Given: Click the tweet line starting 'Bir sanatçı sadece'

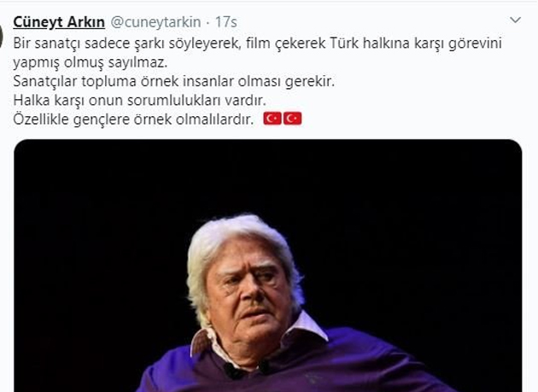Looking at the screenshot, I should pyautogui.click(x=257, y=44).
